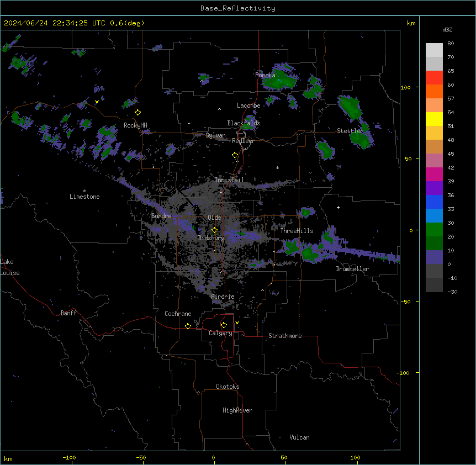This screenshot has height=465, width=476.
Task: Pick the red 65-60 dBZ legend swatch
Action: (x=434, y=77)
